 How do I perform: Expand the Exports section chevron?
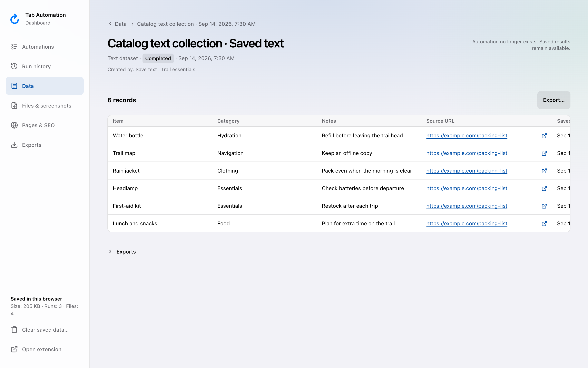pyautogui.click(x=110, y=251)
